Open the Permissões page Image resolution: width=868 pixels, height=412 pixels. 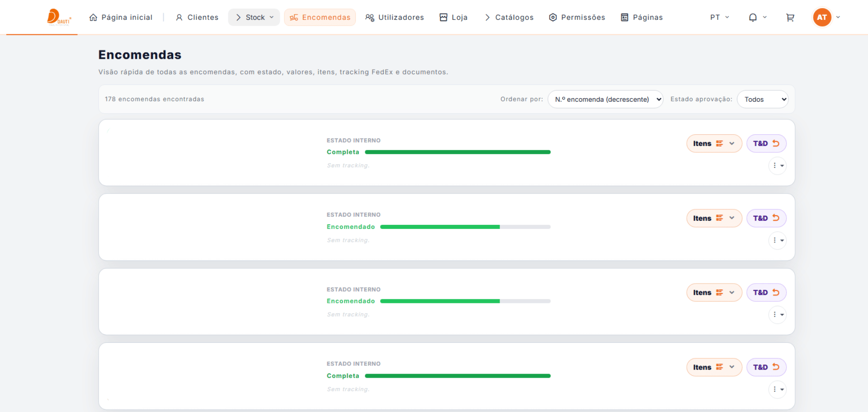click(577, 18)
